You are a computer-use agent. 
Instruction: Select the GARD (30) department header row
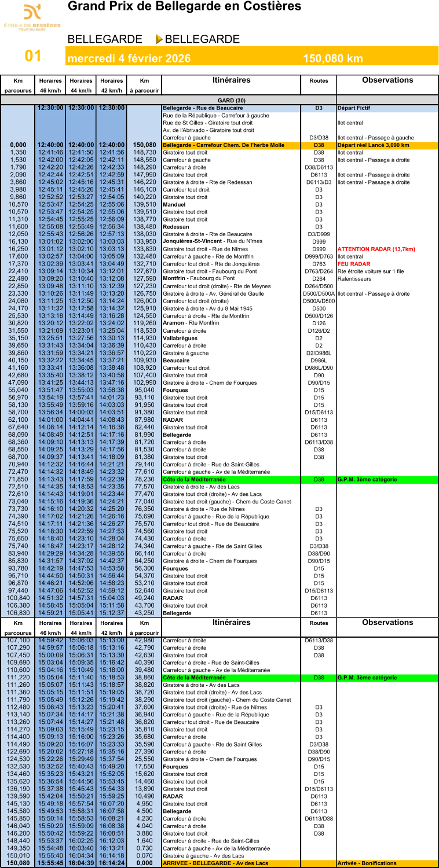231,101
